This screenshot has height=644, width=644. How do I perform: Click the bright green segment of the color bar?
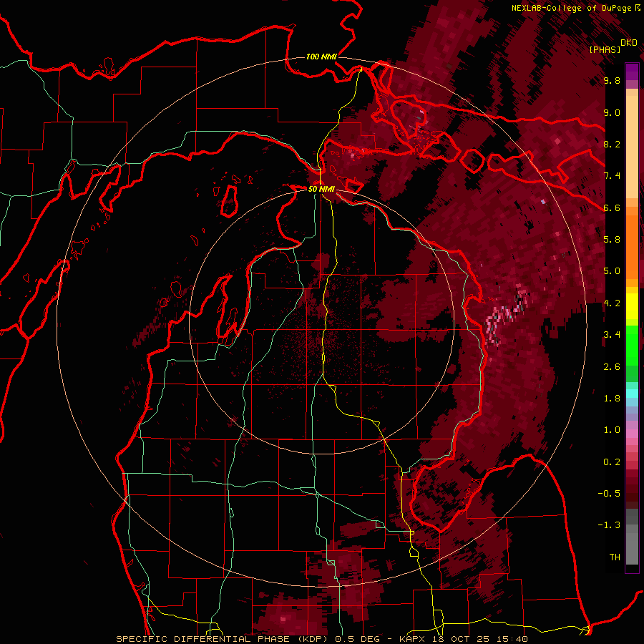[632, 344]
